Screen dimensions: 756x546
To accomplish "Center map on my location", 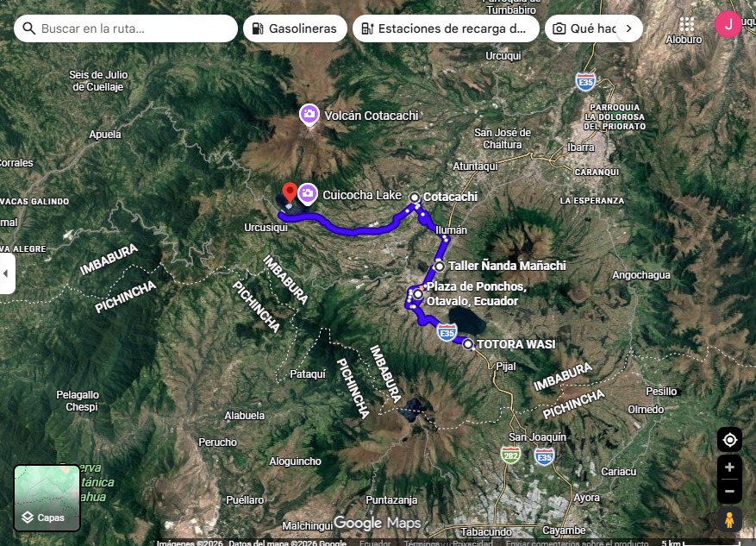I will [729, 440].
